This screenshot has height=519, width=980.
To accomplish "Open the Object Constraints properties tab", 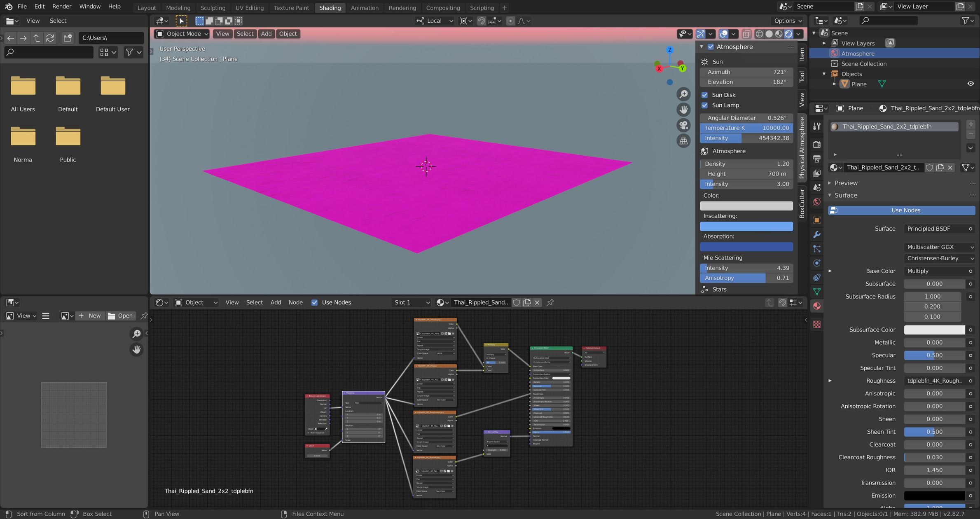I will (817, 278).
